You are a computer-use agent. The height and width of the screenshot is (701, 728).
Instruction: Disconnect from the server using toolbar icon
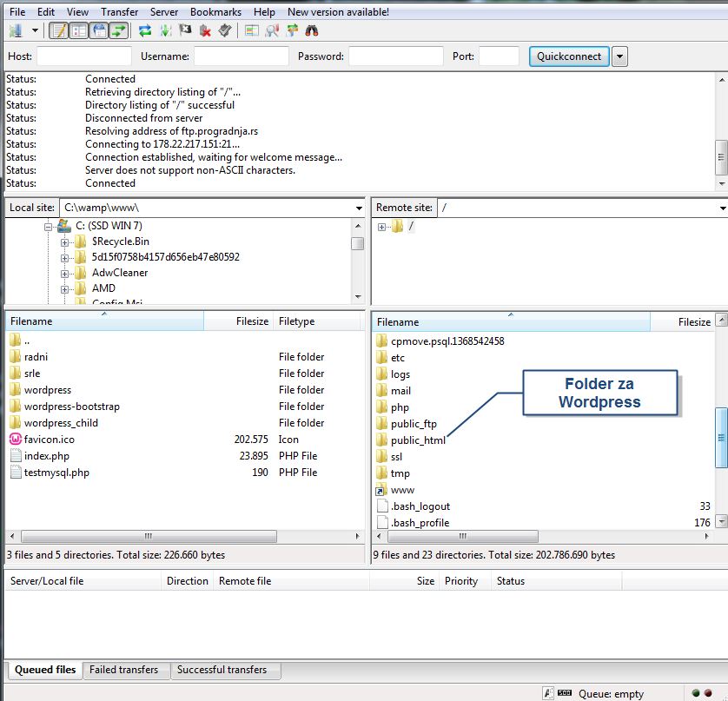[x=206, y=30]
